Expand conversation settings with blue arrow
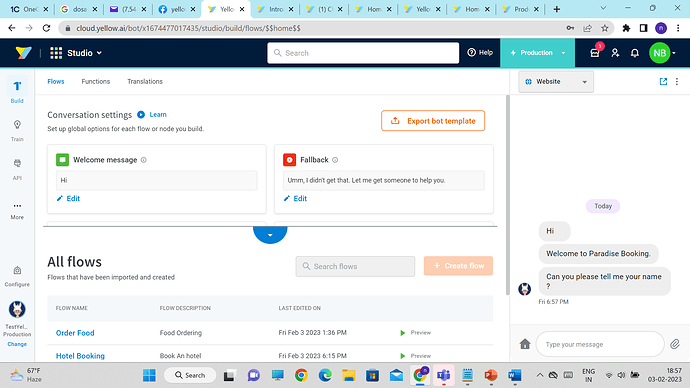Screen dimensions: 690x388 [270, 234]
